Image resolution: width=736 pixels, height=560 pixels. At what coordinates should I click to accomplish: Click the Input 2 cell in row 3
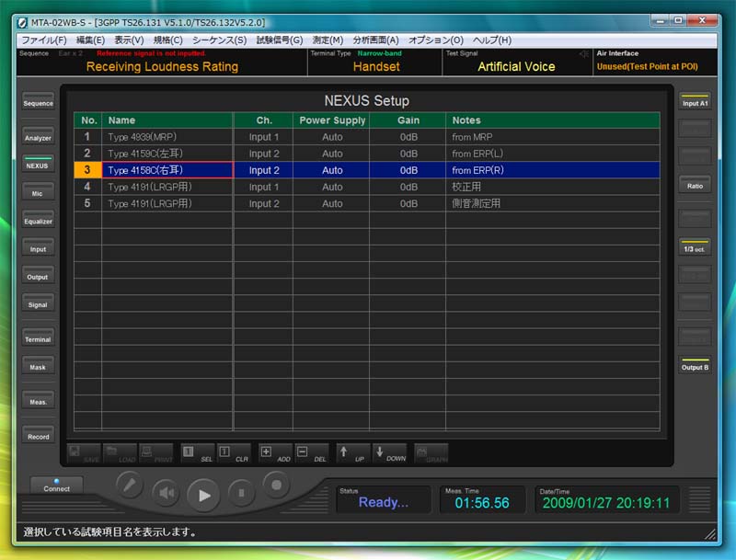[264, 170]
